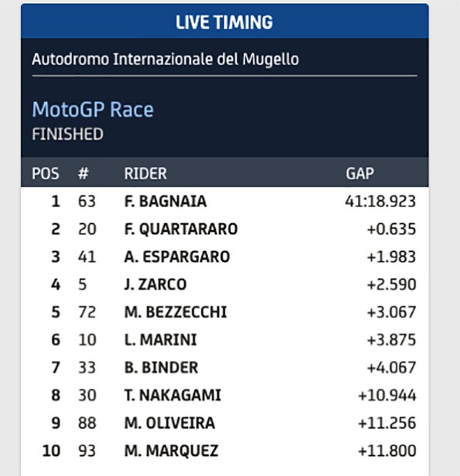Open A. ESPARGARO rider entry
Viewport: 460px width, 476px height.
[177, 257]
